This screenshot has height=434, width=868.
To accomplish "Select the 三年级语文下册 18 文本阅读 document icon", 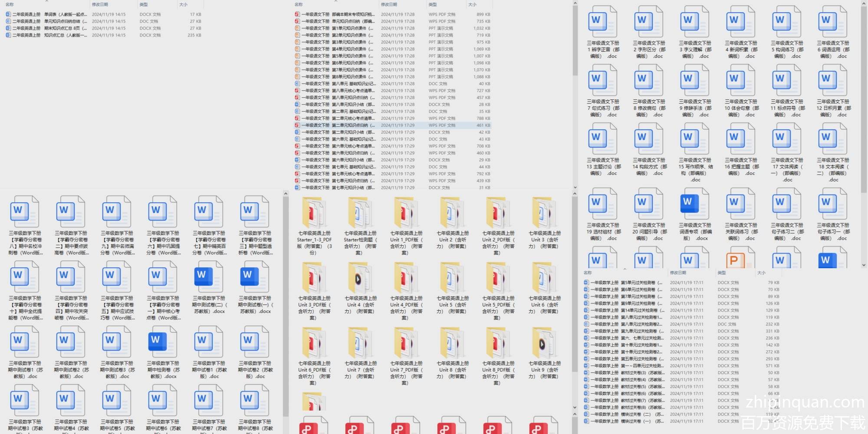I will [x=832, y=139].
